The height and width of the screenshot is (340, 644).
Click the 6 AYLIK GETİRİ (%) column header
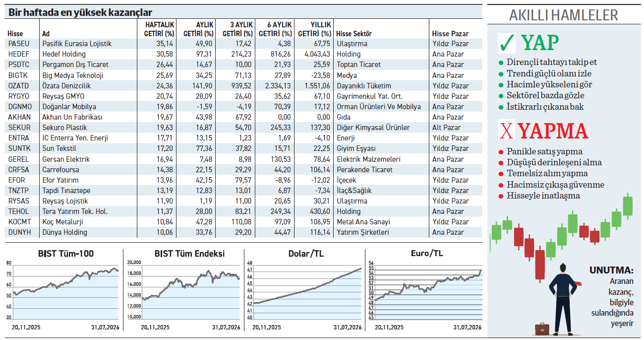point(276,29)
